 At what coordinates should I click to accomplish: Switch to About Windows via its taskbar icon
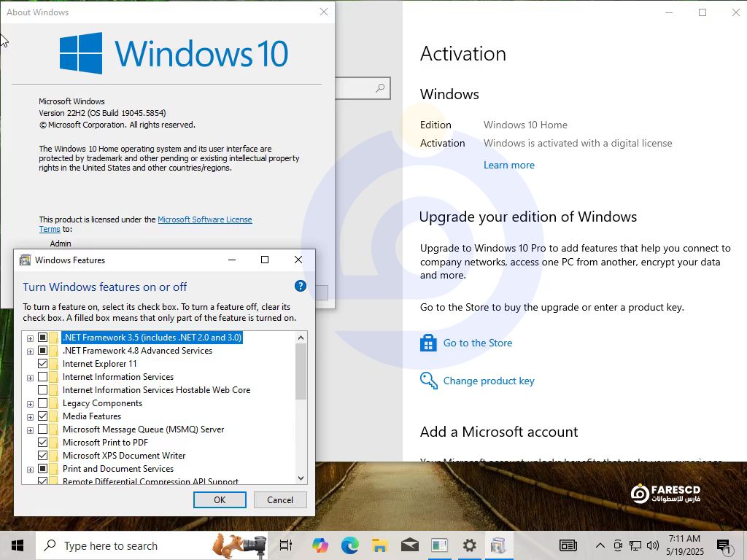[439, 545]
